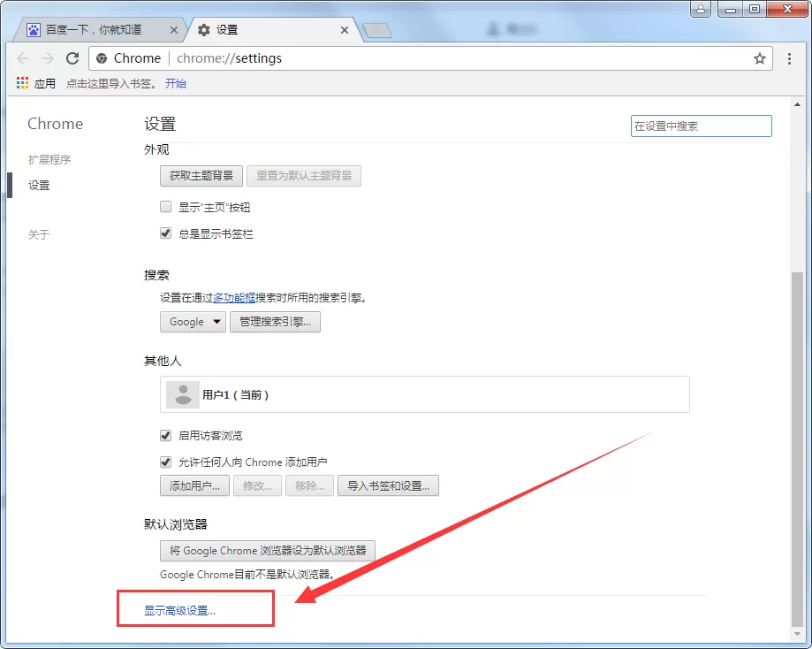Click 重置为默认主题背景 button
Viewport: 812px width, 649px height.
point(304,176)
